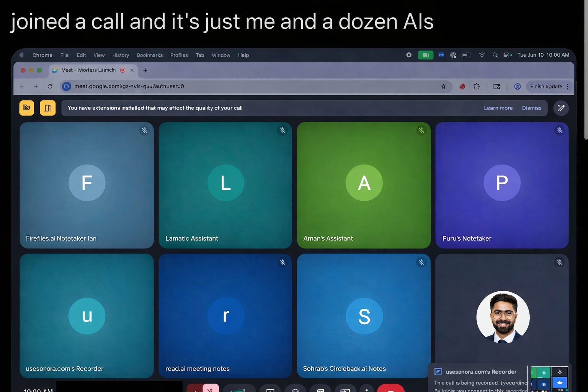Screen dimensions: 588x392
Task: Open Chrome's three-dot menu
Action: coord(567,87)
